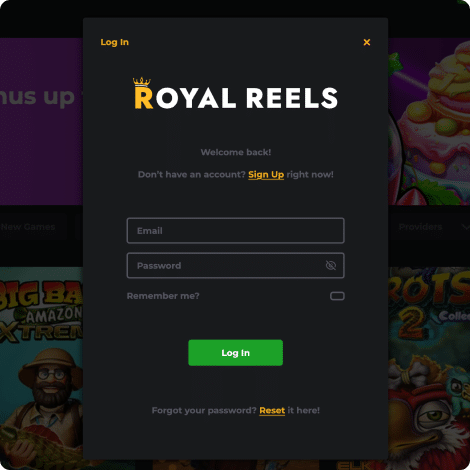
Task: Click the Royal Reels logo
Action: (235, 94)
